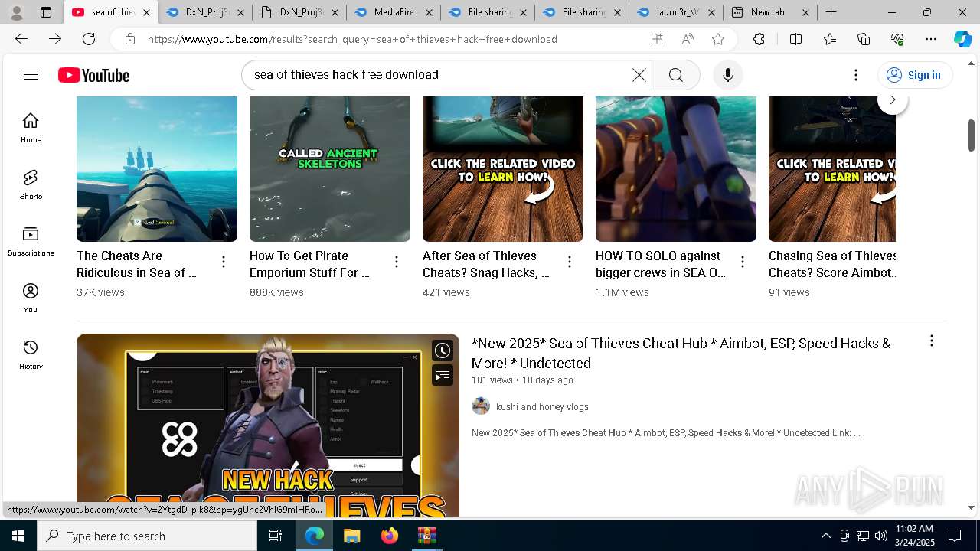Open Task View on the taskbar
The image size is (980, 551).
pos(276,536)
